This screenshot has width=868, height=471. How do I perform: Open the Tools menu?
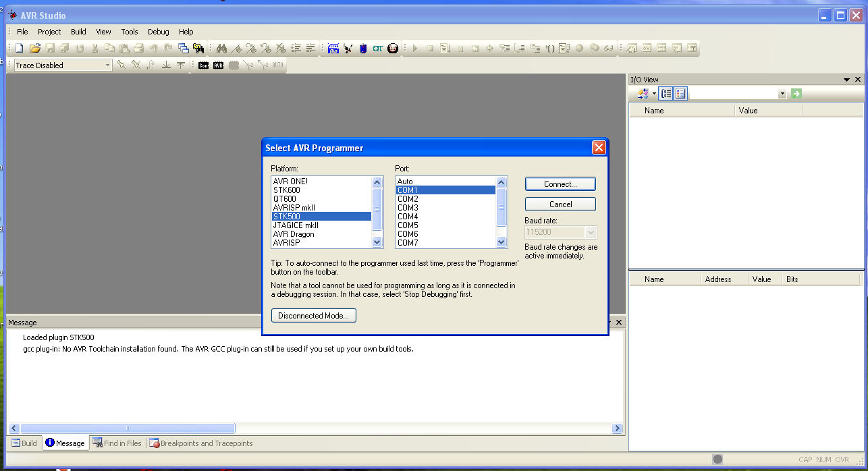pyautogui.click(x=130, y=32)
